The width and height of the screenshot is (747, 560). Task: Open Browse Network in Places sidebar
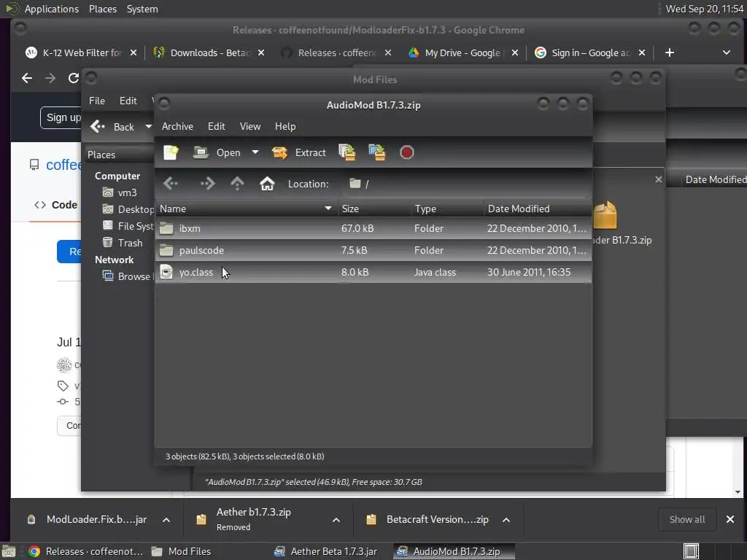click(128, 276)
